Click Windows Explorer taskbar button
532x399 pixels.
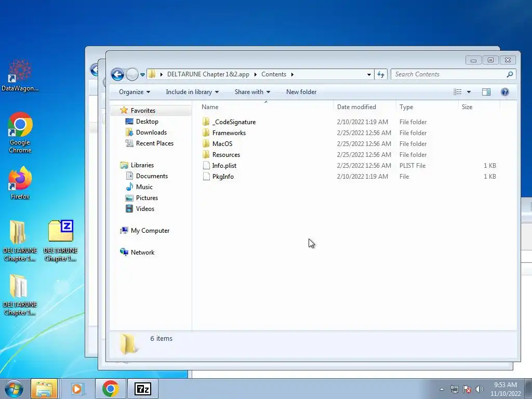(44, 389)
